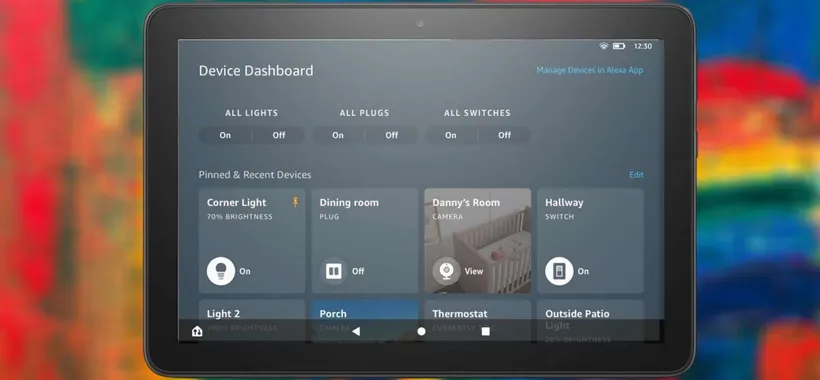This screenshot has width=820, height=380.
Task: Open the Danny's Room camera thumbnail card
Action: pos(477,240)
